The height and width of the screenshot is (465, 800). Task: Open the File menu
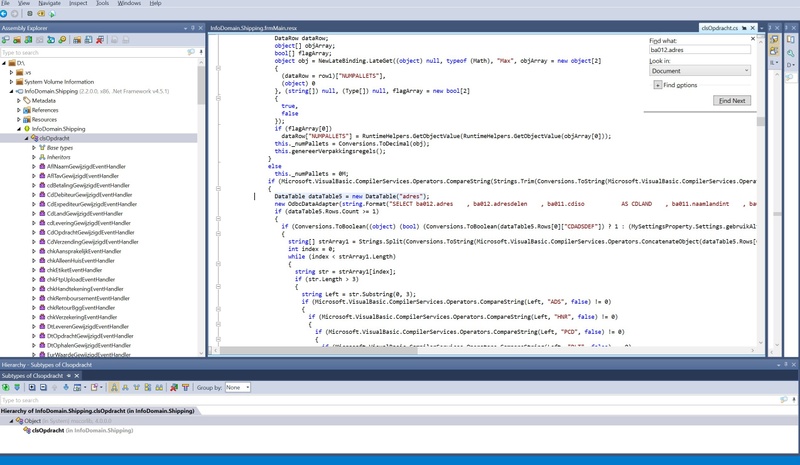(x=6, y=3)
